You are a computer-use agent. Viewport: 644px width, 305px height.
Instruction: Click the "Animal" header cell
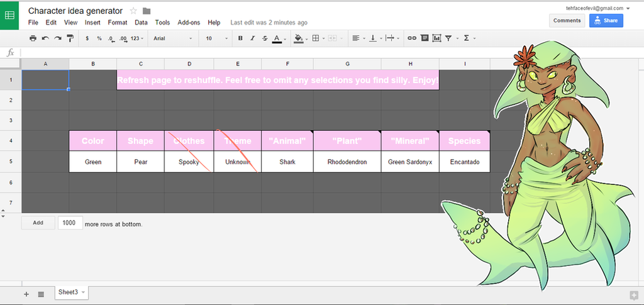click(287, 141)
